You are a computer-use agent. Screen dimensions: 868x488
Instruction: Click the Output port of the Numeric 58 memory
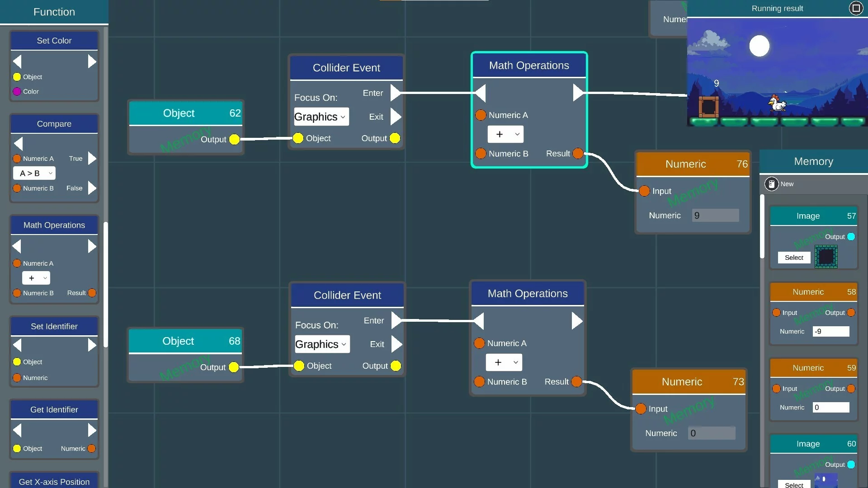click(851, 313)
